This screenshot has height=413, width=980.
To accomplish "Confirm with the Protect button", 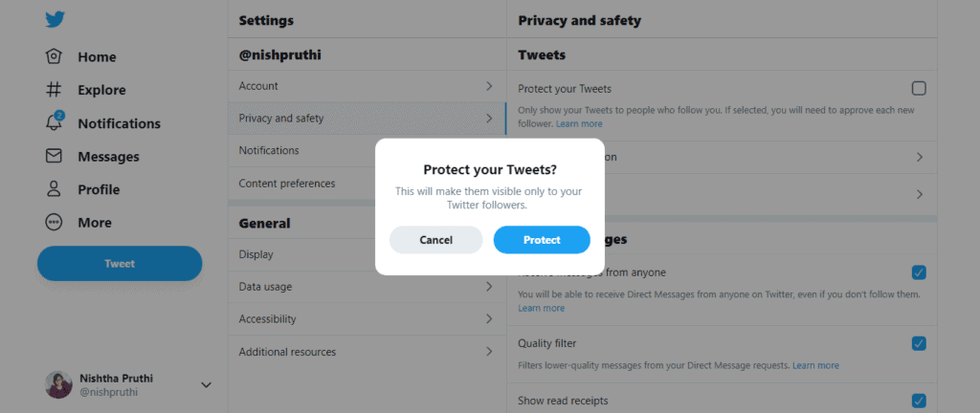I will pos(542,240).
